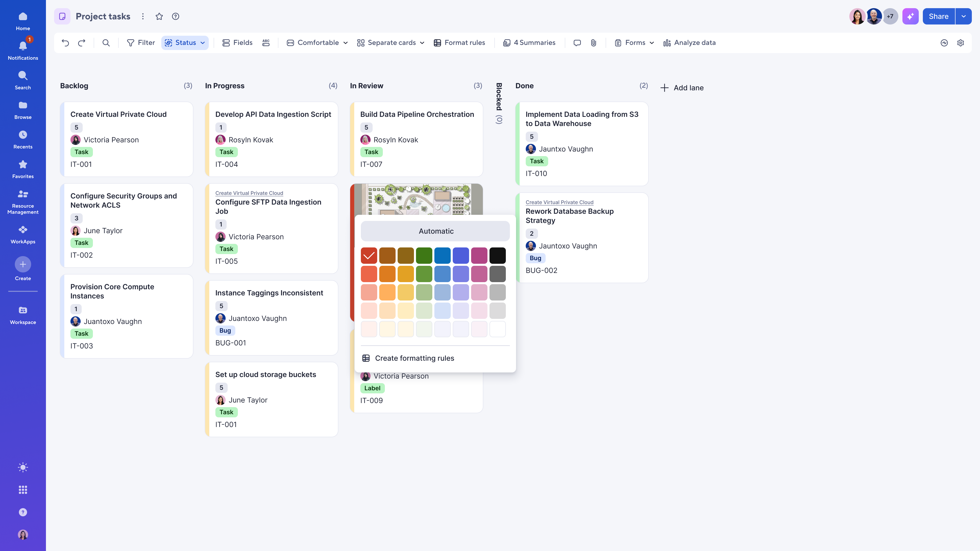The image size is (980, 551).
Task: Click Create formatting rules
Action: [x=408, y=358]
